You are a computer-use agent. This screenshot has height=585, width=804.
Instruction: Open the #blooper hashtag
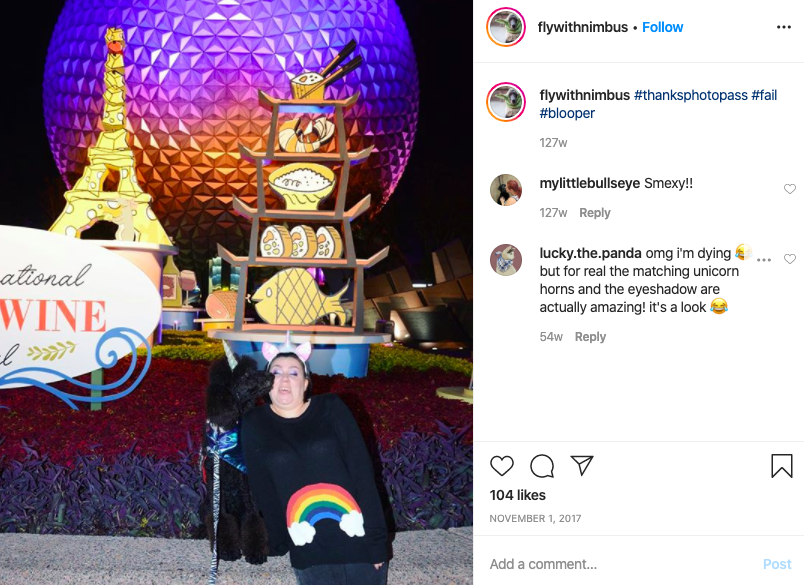tap(567, 113)
